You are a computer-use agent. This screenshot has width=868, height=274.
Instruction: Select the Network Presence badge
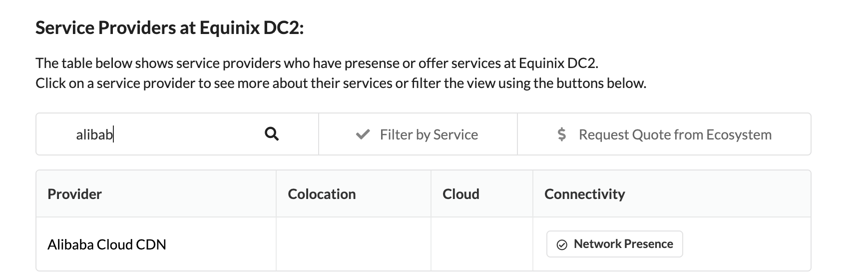pyautogui.click(x=614, y=244)
